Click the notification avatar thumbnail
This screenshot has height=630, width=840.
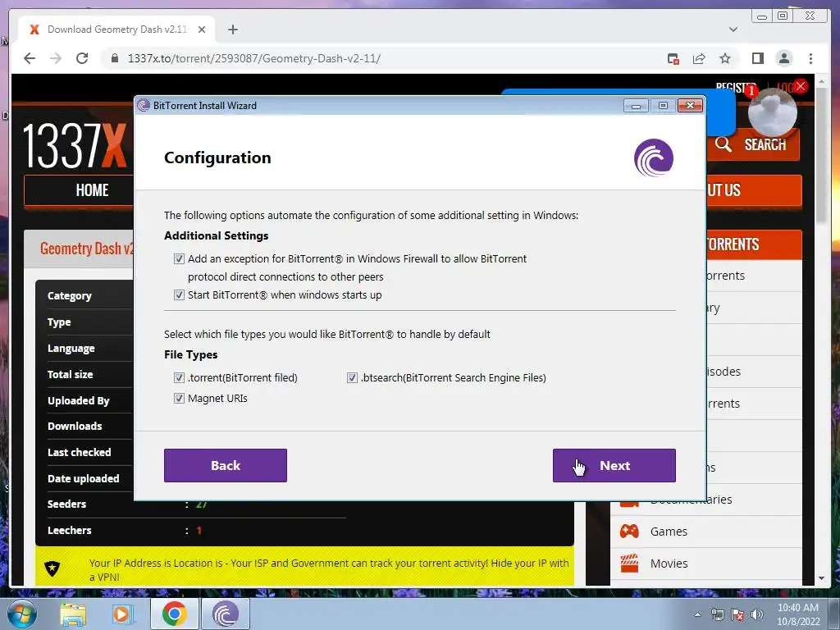pyautogui.click(x=772, y=112)
